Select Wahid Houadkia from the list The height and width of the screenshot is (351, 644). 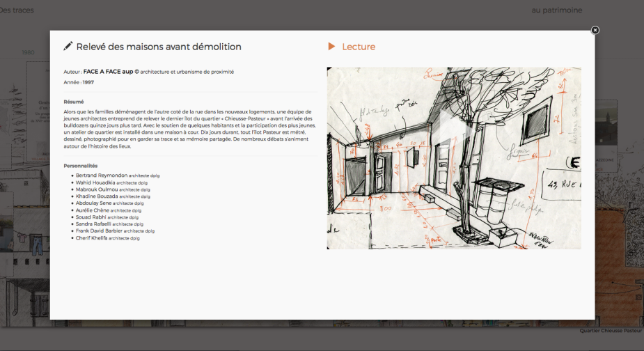pyautogui.click(x=96, y=182)
